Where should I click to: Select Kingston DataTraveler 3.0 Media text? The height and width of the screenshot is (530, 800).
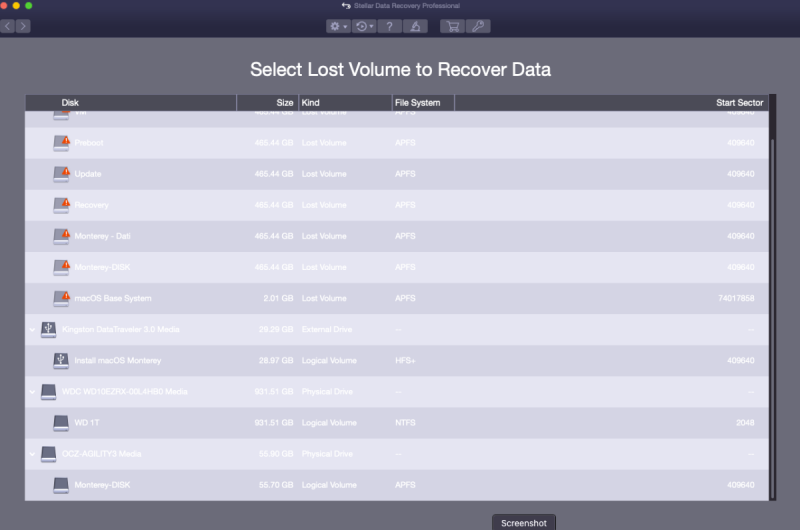120,330
